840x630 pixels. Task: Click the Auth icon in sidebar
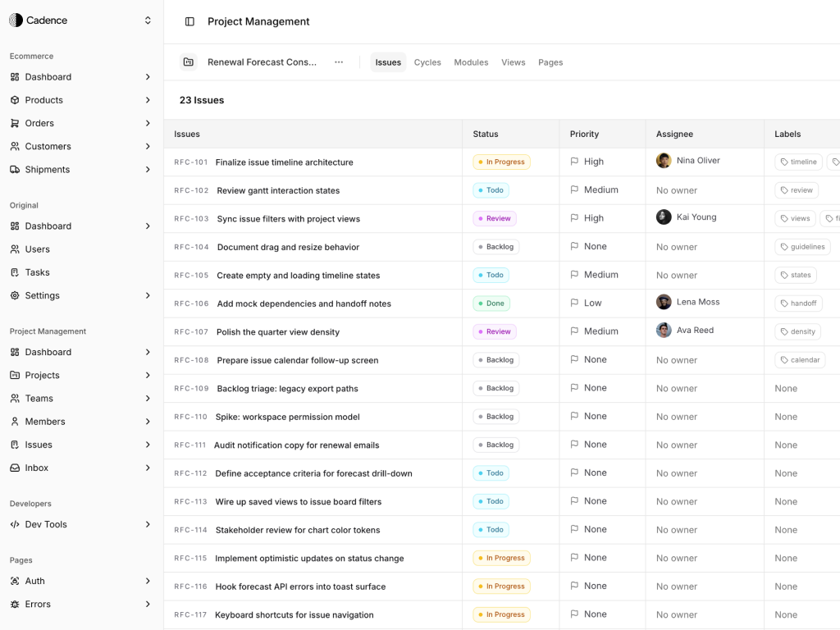coord(15,581)
